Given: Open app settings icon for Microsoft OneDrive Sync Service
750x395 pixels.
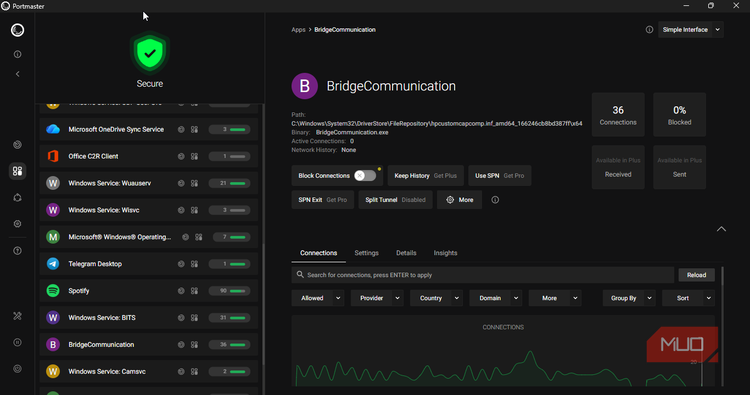Looking at the screenshot, I should point(194,130).
